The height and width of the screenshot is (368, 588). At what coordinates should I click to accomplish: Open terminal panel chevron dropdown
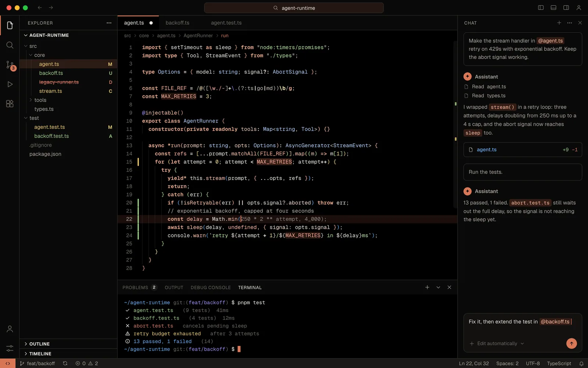[x=438, y=287]
